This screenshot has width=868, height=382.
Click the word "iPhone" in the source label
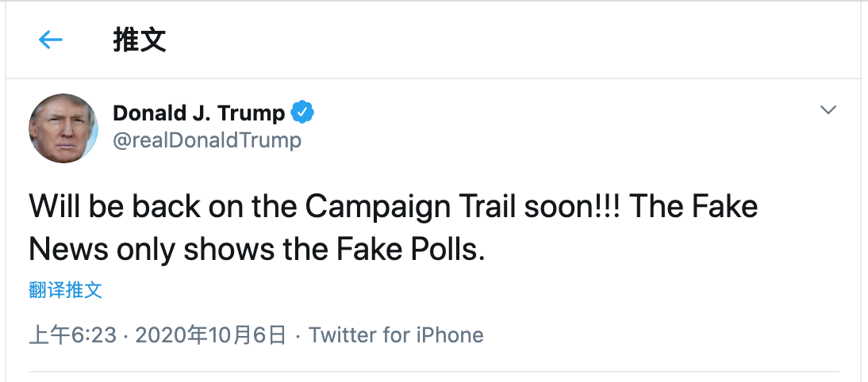pos(448,335)
